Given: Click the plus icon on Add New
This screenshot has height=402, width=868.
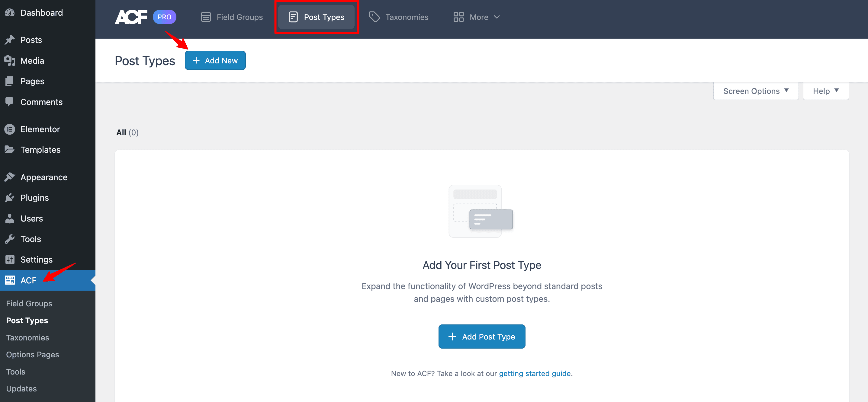Looking at the screenshot, I should point(196,60).
